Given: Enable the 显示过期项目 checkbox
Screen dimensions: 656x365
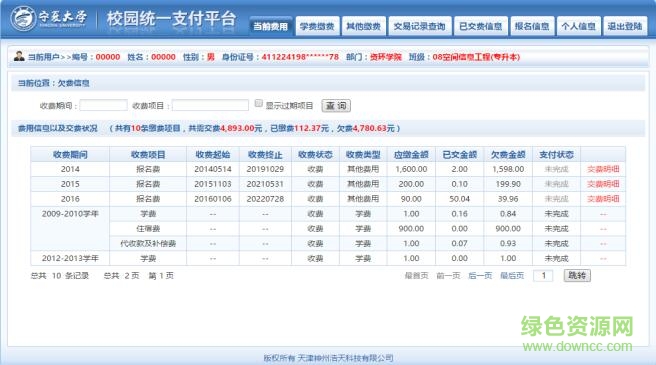Looking at the screenshot, I should coord(259,103).
